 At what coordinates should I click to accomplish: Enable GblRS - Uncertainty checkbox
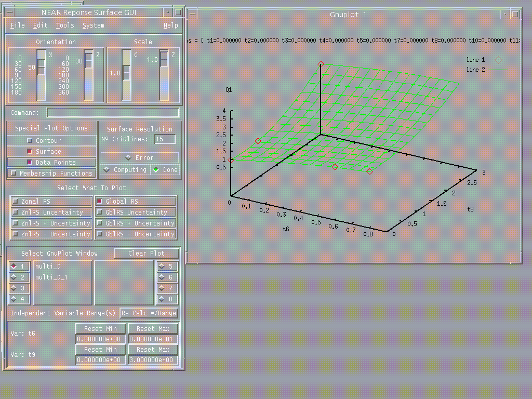136,234
